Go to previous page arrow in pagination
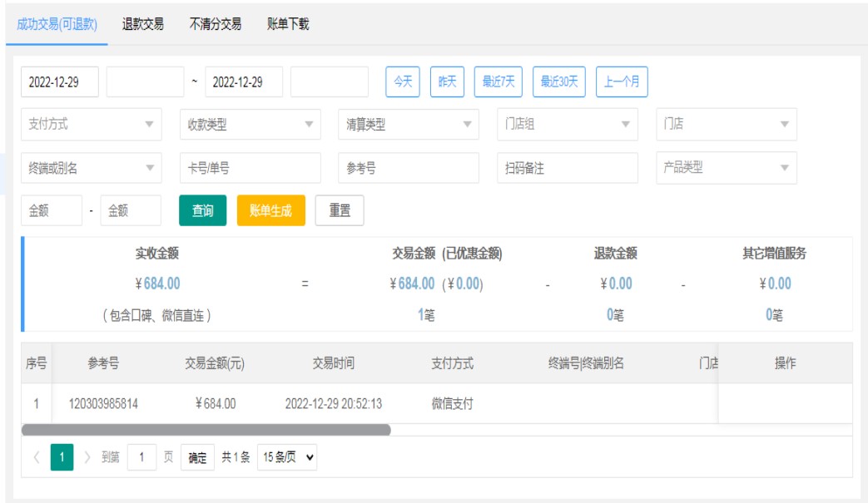 37,457
